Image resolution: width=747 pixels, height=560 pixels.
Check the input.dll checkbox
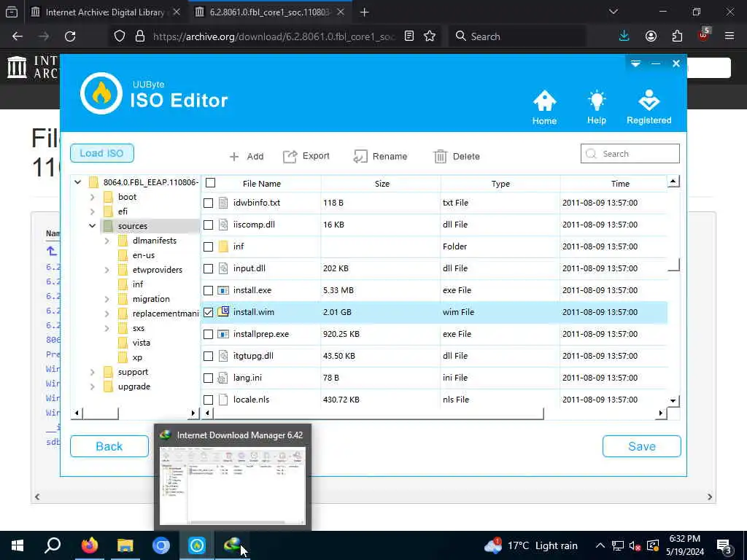pyautogui.click(x=208, y=268)
